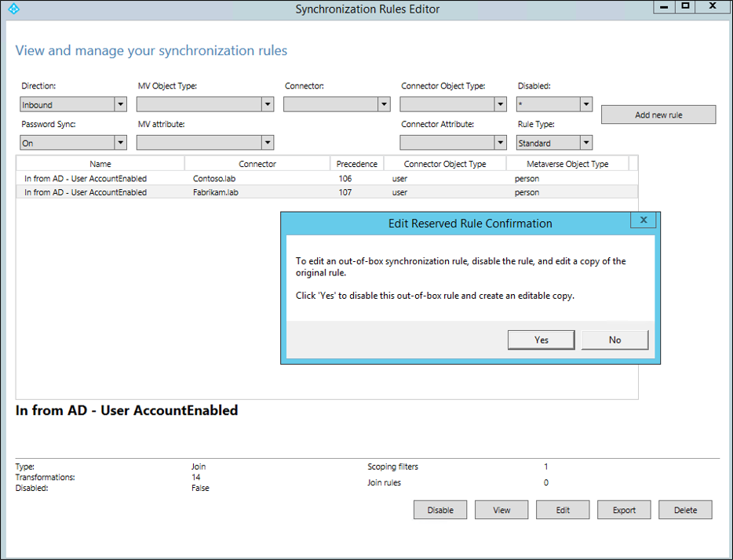Click Yes to disable the out-of-box rule

541,340
